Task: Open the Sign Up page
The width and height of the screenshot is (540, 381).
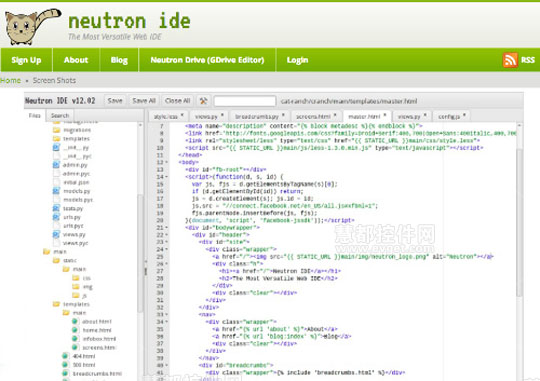Action: coord(26,60)
